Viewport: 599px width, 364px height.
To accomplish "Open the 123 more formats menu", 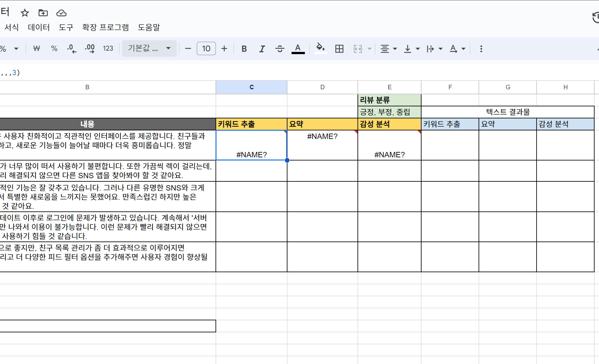I will tap(108, 49).
